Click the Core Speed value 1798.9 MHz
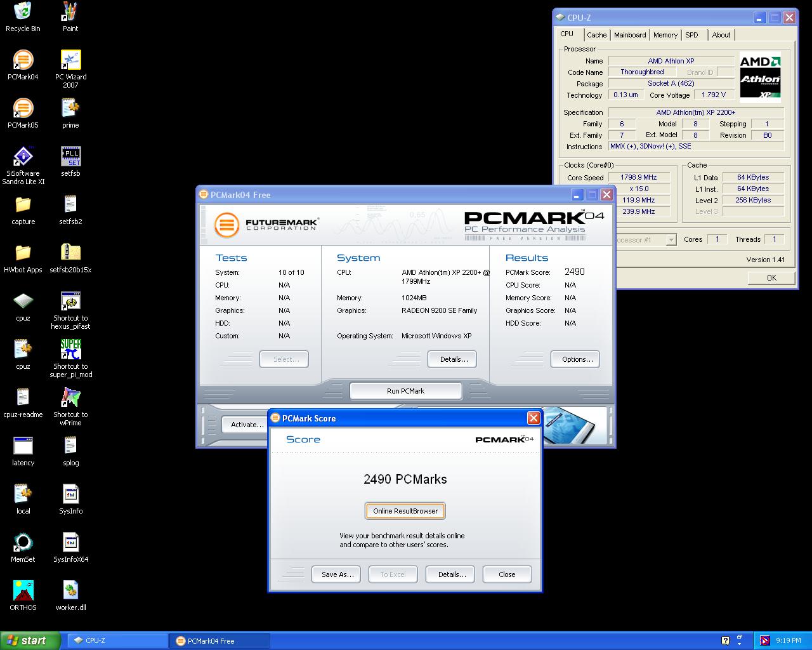This screenshot has height=650, width=812. tap(639, 177)
